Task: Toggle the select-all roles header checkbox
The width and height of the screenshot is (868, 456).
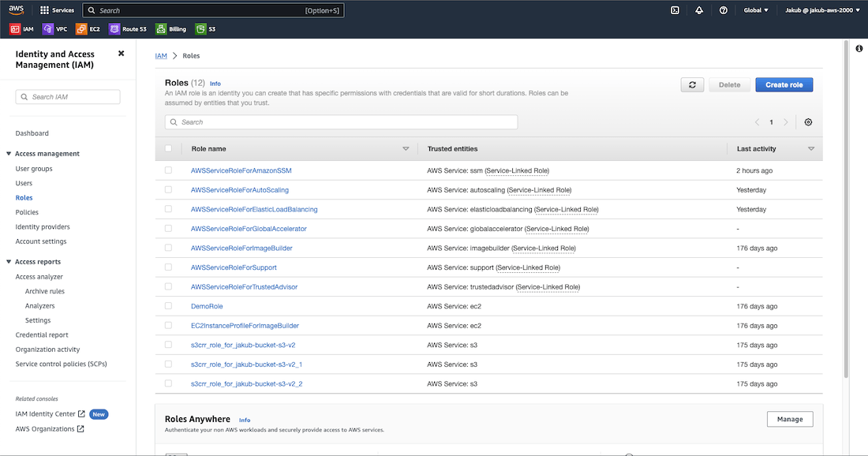Action: [168, 148]
